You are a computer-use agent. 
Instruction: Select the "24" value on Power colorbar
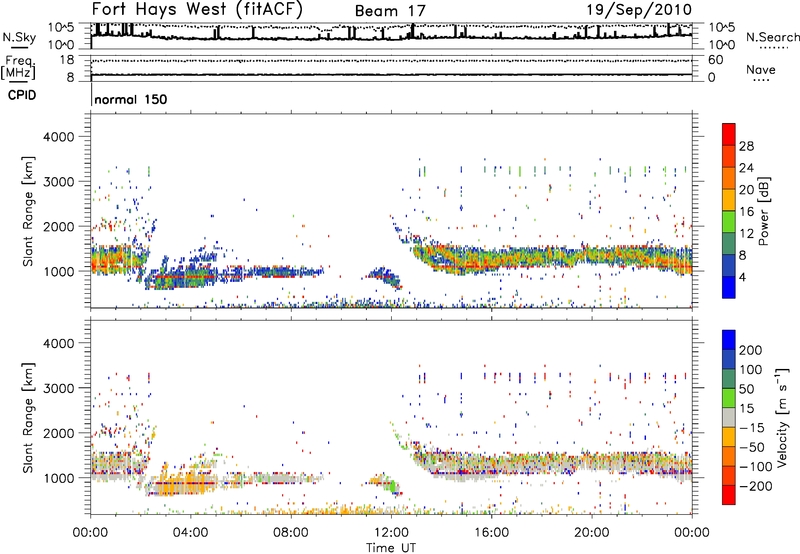pyautogui.click(x=746, y=168)
